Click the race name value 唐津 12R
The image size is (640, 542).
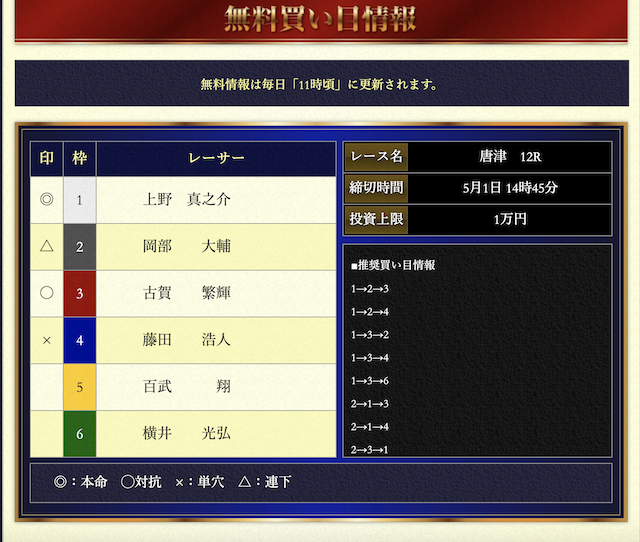pyautogui.click(x=510, y=157)
